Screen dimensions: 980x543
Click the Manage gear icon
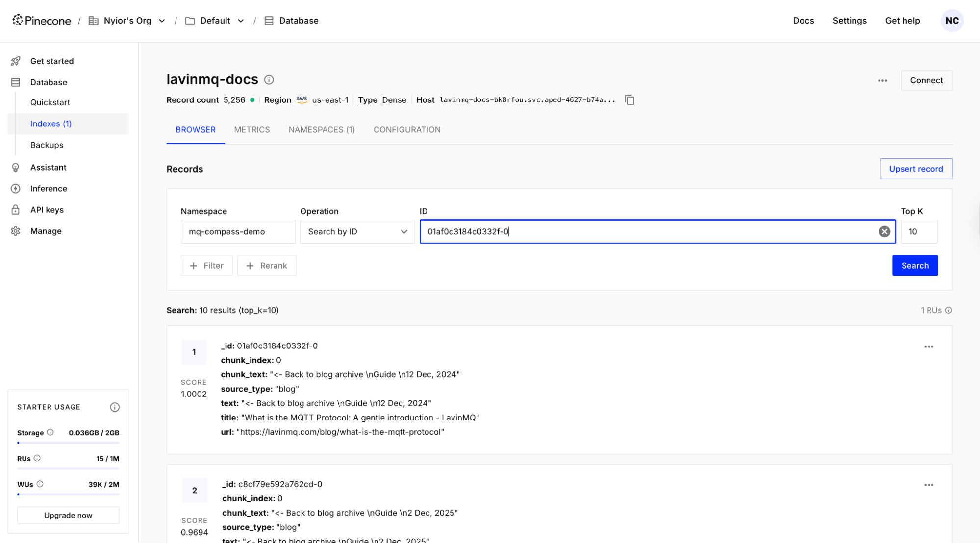tap(16, 231)
